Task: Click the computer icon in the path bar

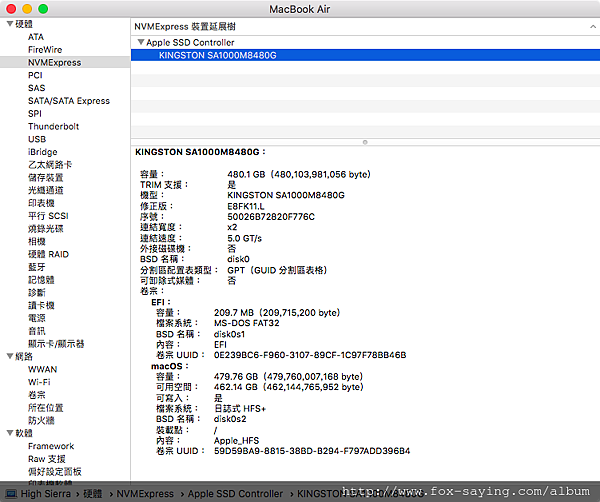Action: [x=11, y=494]
